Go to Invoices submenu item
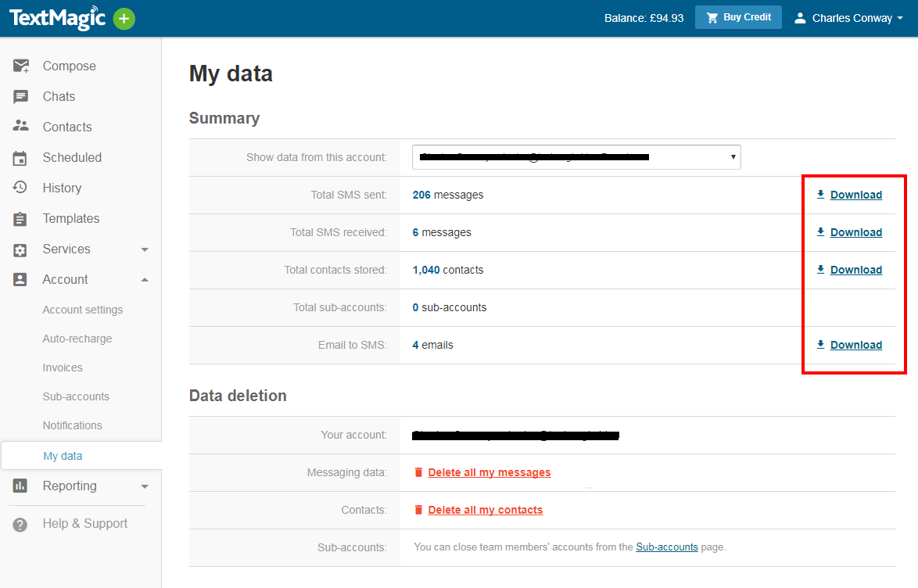This screenshot has width=918, height=588. point(63,367)
